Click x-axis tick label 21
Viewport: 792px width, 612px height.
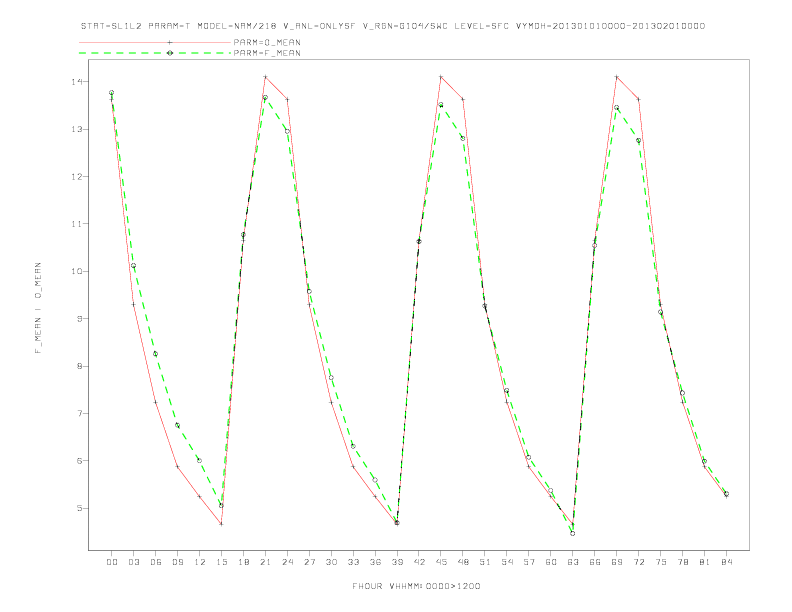point(265,562)
